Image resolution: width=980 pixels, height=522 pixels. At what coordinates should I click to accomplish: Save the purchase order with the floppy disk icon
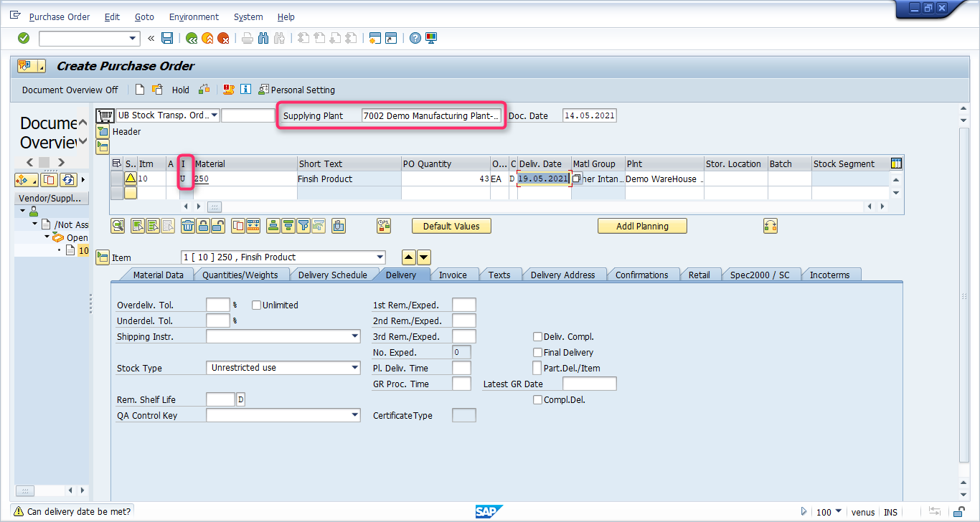(167, 38)
